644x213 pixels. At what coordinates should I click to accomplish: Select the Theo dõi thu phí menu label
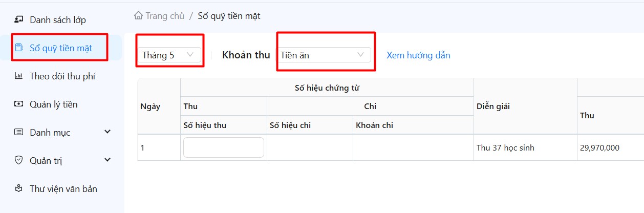(62, 76)
